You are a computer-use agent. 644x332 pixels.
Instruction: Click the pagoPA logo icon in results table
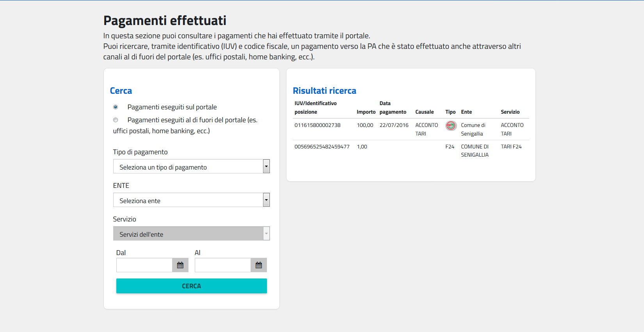[x=450, y=125]
